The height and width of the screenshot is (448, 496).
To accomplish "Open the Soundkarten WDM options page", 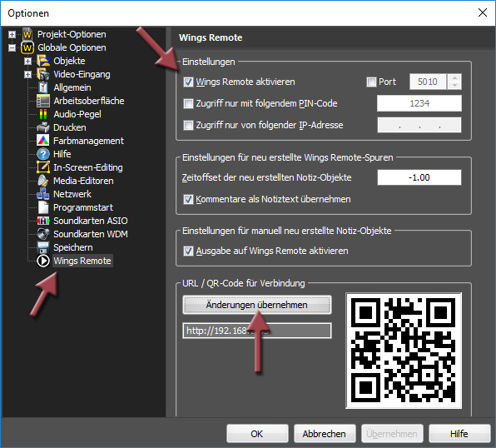I will tap(91, 234).
